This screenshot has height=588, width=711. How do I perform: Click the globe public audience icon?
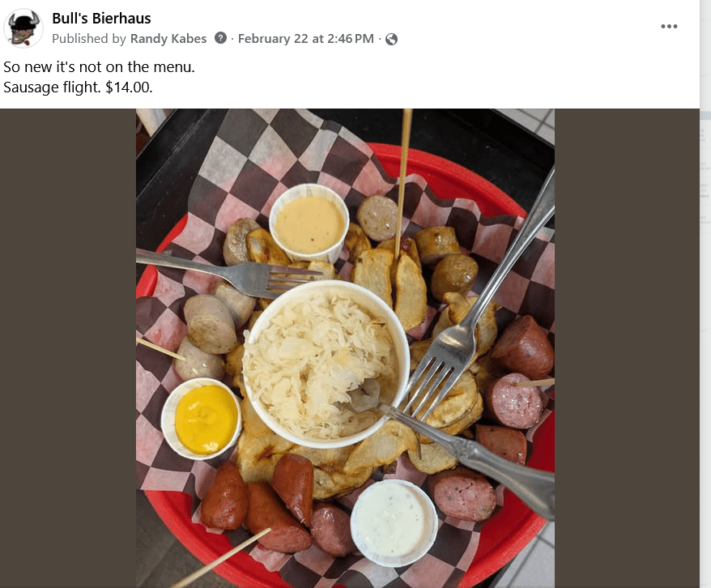pos(391,40)
